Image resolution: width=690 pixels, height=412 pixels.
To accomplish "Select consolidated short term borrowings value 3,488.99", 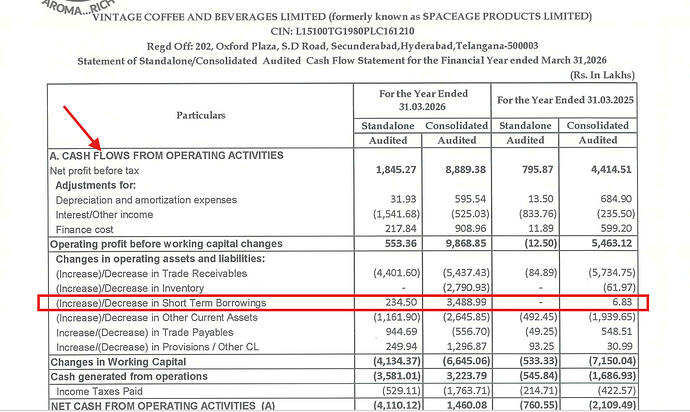I will tap(466, 303).
